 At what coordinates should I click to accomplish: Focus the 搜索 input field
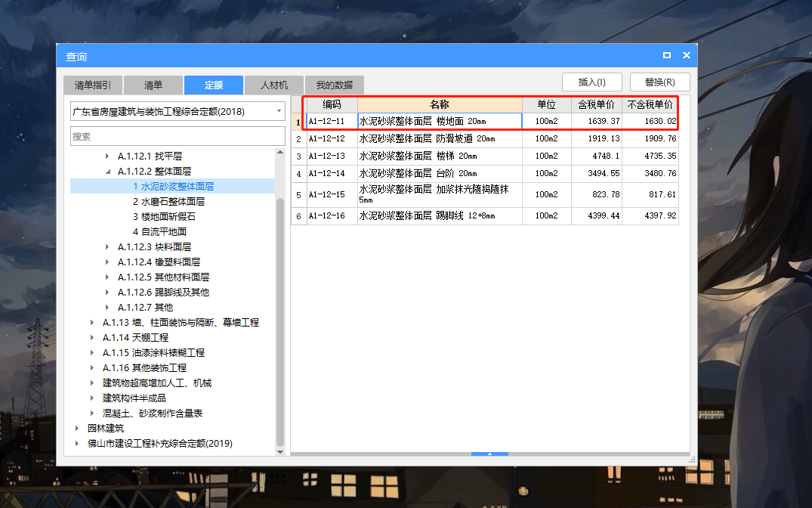point(178,136)
